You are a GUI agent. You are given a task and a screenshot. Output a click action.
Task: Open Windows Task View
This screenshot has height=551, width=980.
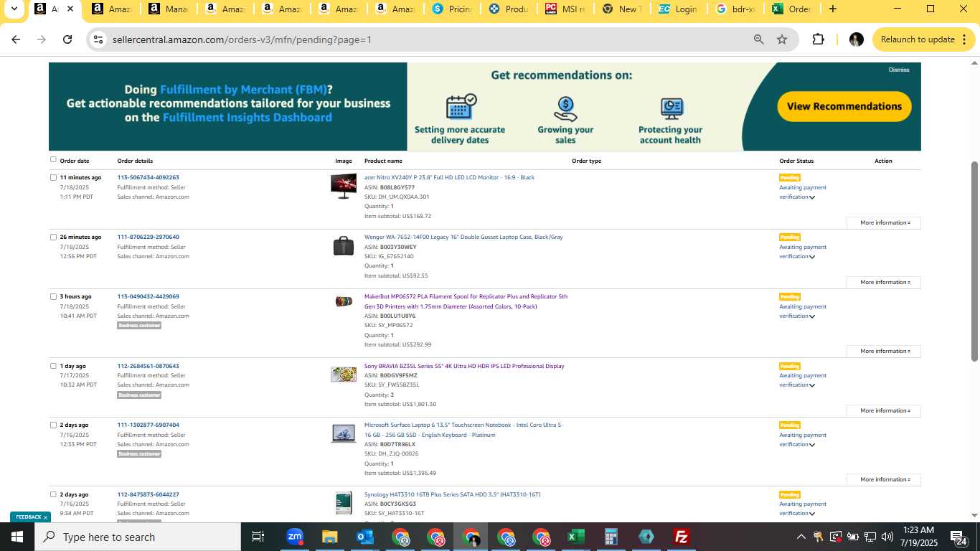[258, 537]
